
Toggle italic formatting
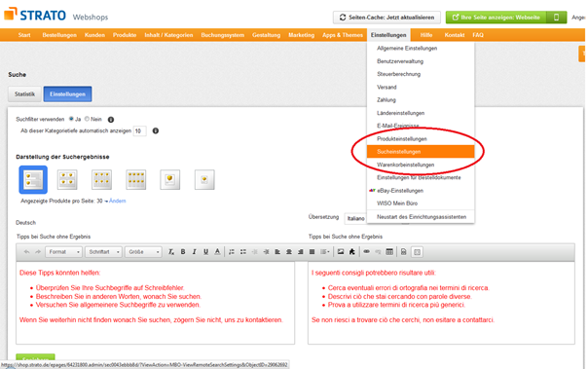195,252
